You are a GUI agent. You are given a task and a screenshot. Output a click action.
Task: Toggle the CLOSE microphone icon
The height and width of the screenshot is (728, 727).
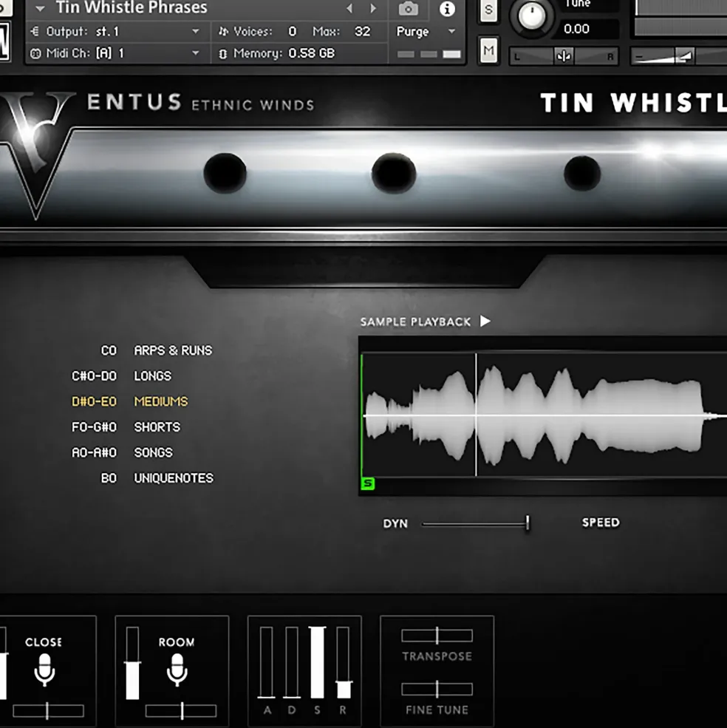coord(44,670)
